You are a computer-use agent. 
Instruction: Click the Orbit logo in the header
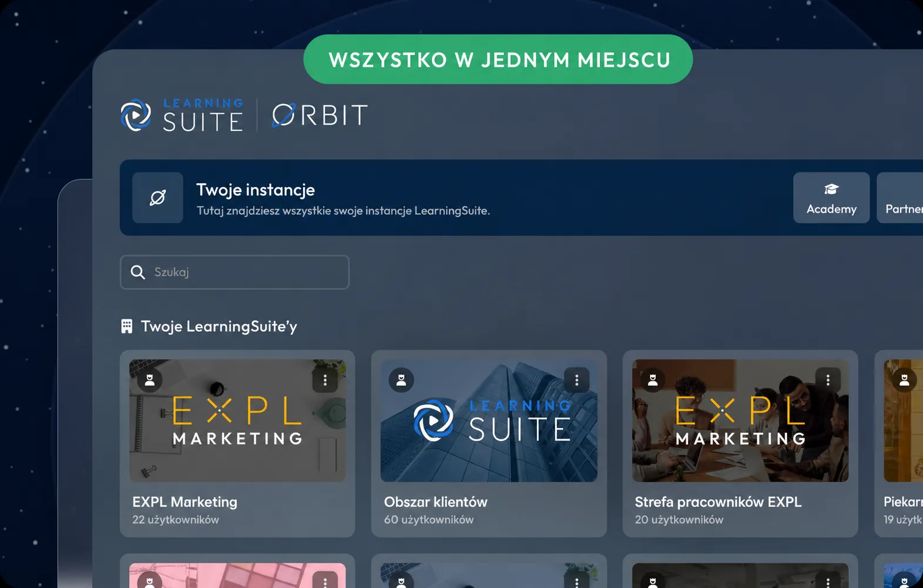coord(320,115)
